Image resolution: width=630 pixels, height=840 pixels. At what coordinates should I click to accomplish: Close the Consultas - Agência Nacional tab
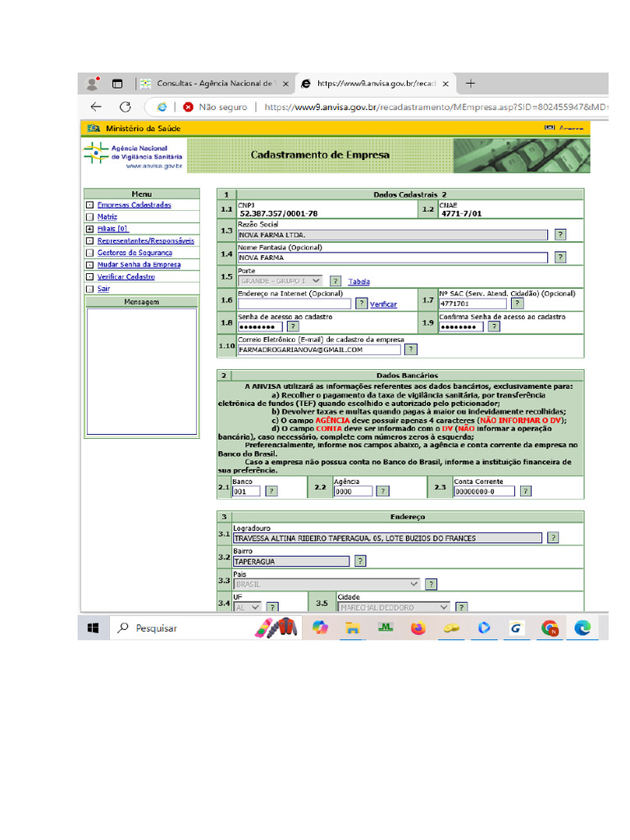[x=285, y=84]
